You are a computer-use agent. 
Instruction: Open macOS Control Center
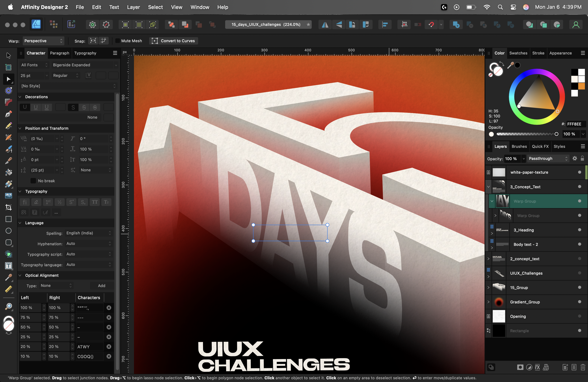(x=513, y=7)
